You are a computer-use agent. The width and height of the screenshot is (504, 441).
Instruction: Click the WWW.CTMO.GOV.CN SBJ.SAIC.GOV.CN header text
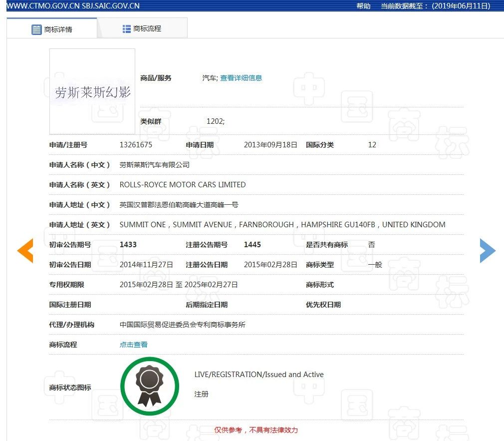(73, 6)
